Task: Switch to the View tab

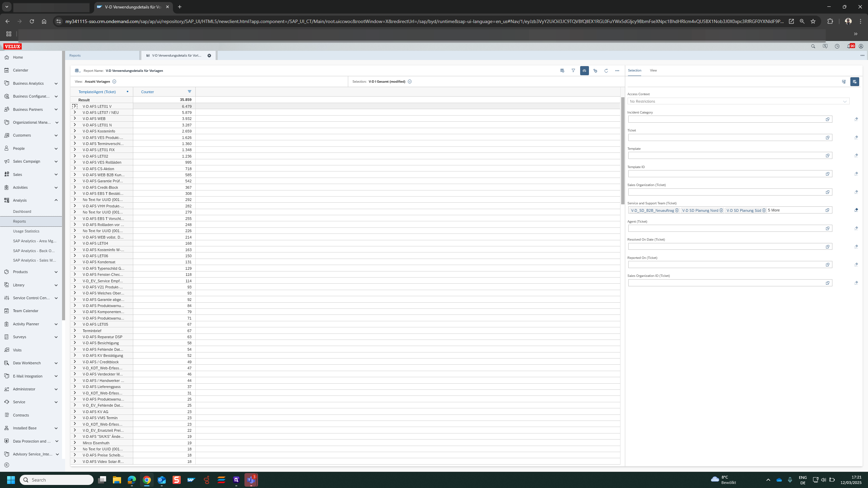Action: pyautogui.click(x=653, y=70)
